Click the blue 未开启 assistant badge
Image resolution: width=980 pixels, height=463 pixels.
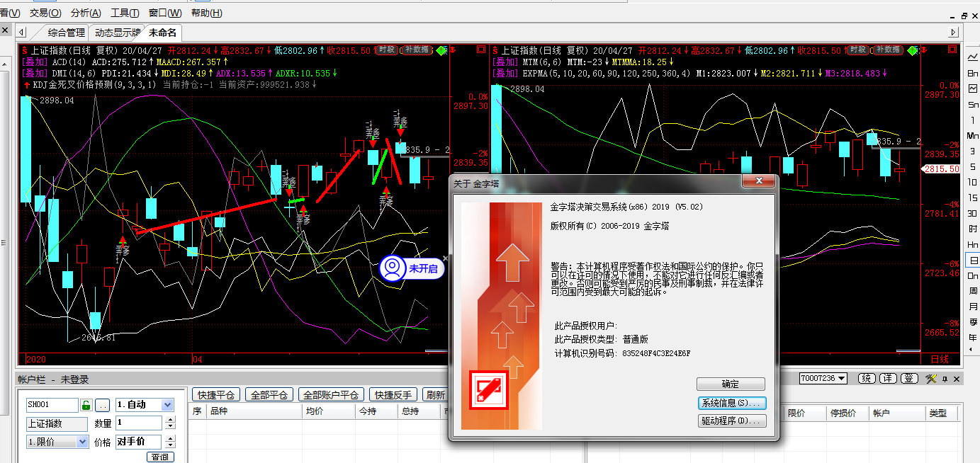[x=412, y=268]
